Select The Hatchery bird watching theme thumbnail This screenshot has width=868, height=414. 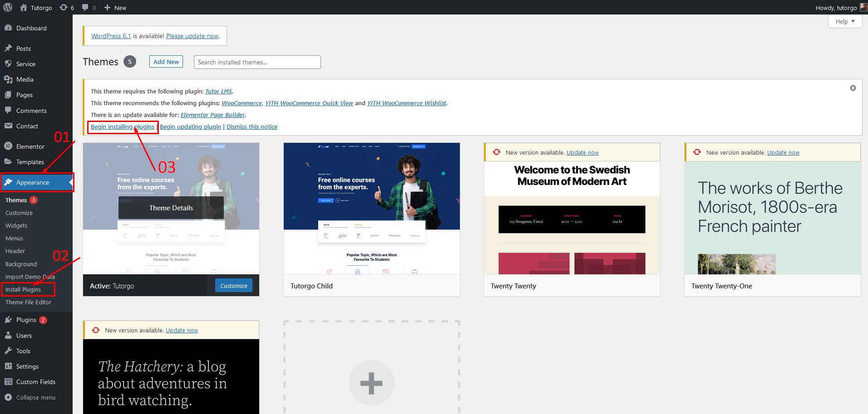coord(171,376)
